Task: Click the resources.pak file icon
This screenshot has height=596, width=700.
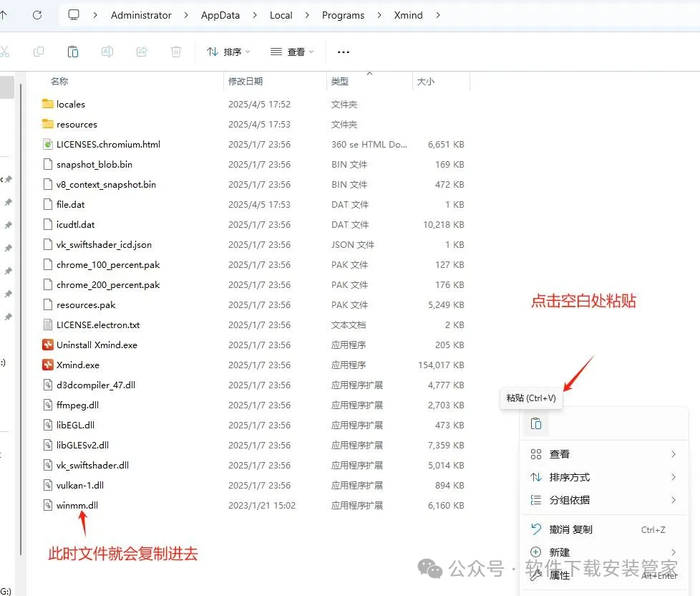Action: 48,304
